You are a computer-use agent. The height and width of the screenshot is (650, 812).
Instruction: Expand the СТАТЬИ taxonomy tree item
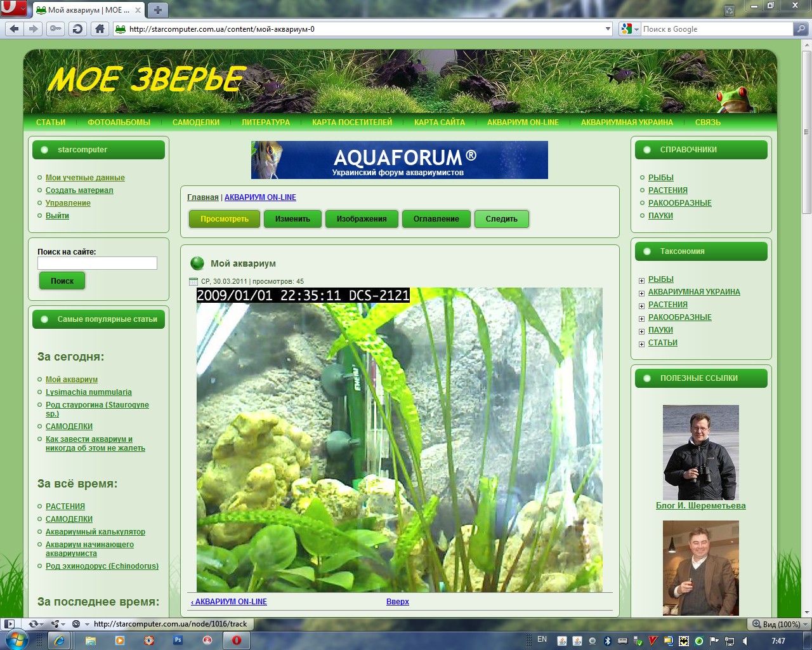[x=641, y=343]
